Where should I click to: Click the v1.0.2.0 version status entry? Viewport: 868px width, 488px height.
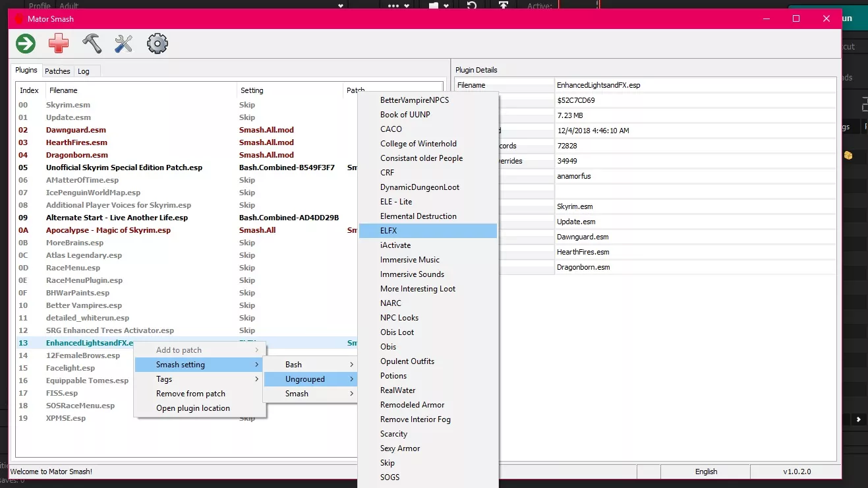coord(796,472)
